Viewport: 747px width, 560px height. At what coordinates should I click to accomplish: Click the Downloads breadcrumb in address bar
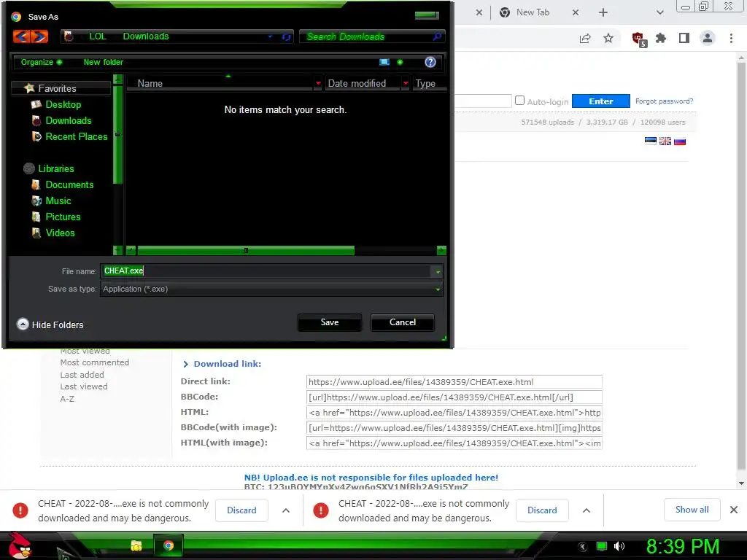[x=146, y=36]
